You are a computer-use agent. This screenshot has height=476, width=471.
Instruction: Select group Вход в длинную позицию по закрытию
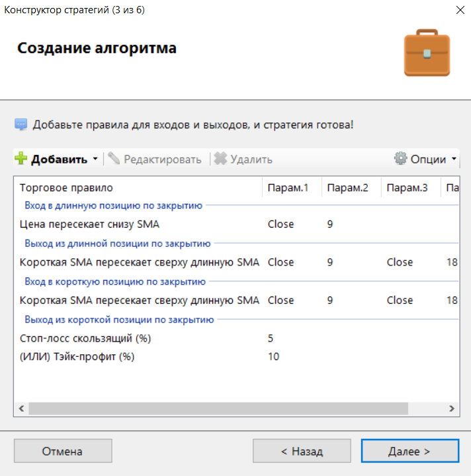tap(113, 205)
